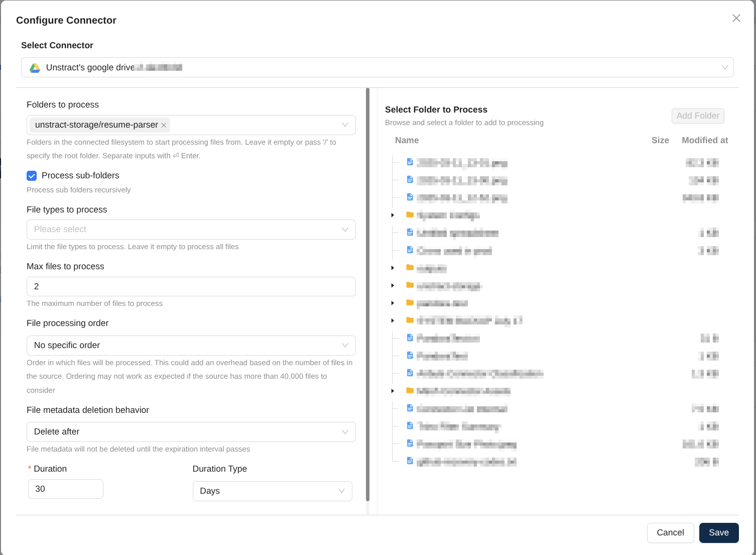Image resolution: width=756 pixels, height=555 pixels.
Task: Close the Configure Connector dialog
Action: click(736, 18)
